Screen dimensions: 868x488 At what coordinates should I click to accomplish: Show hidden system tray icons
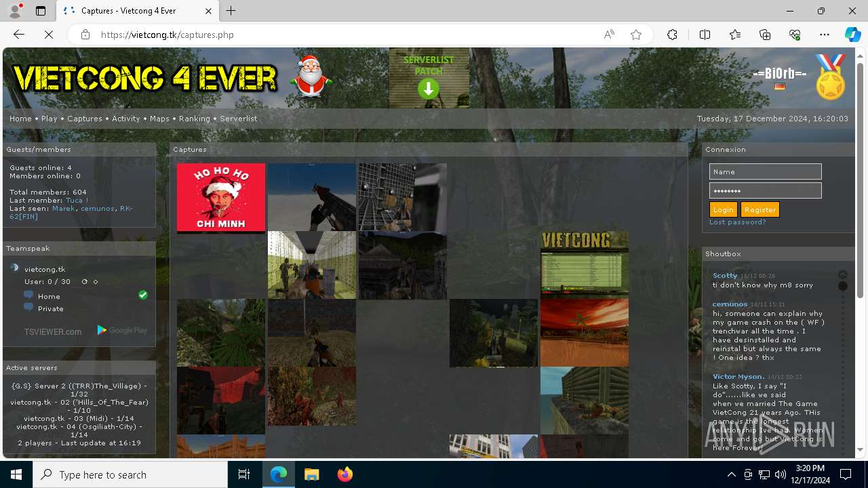(x=731, y=474)
